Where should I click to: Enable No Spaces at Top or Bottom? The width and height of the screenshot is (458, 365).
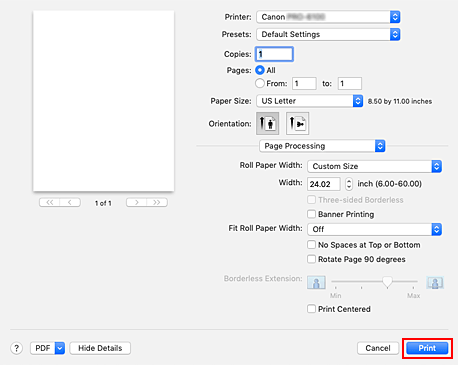(x=311, y=245)
